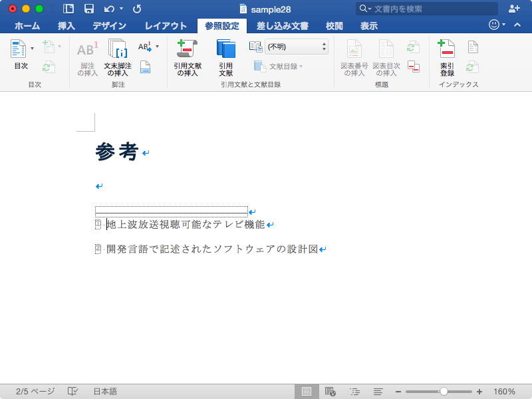Click the Redo/Repeat circular arrow icon
This screenshot has height=399, width=532.
tap(137, 9)
